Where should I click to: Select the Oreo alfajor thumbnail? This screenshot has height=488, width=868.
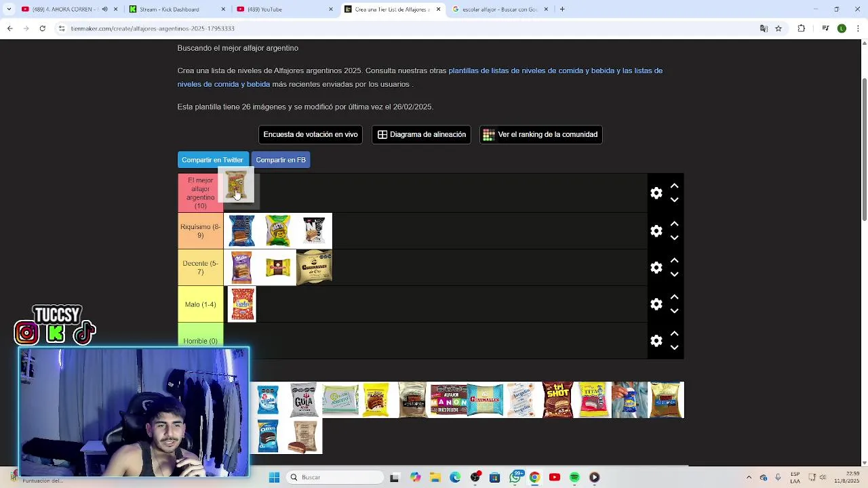point(268,436)
